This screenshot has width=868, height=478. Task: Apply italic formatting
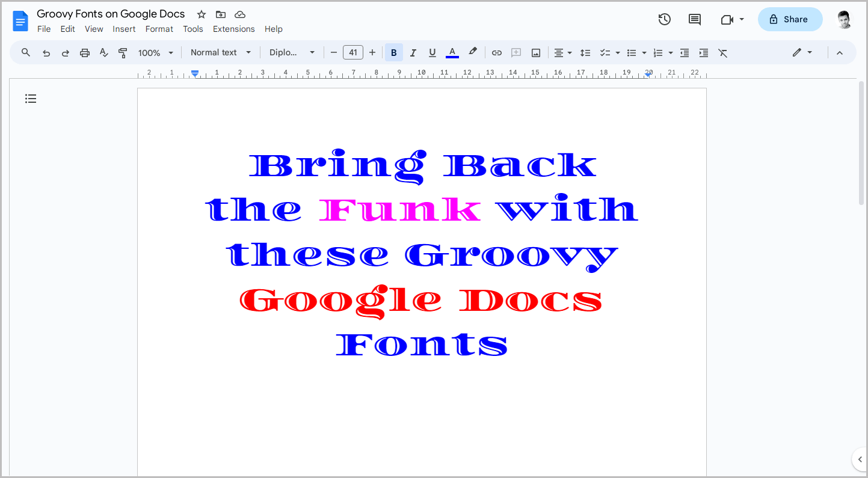[413, 52]
